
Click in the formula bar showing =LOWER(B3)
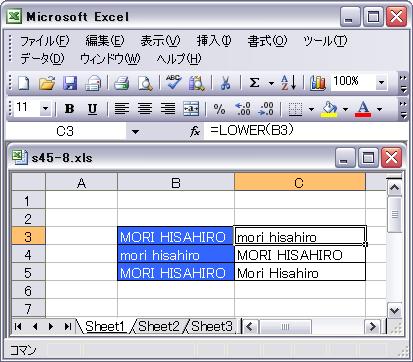point(305,131)
